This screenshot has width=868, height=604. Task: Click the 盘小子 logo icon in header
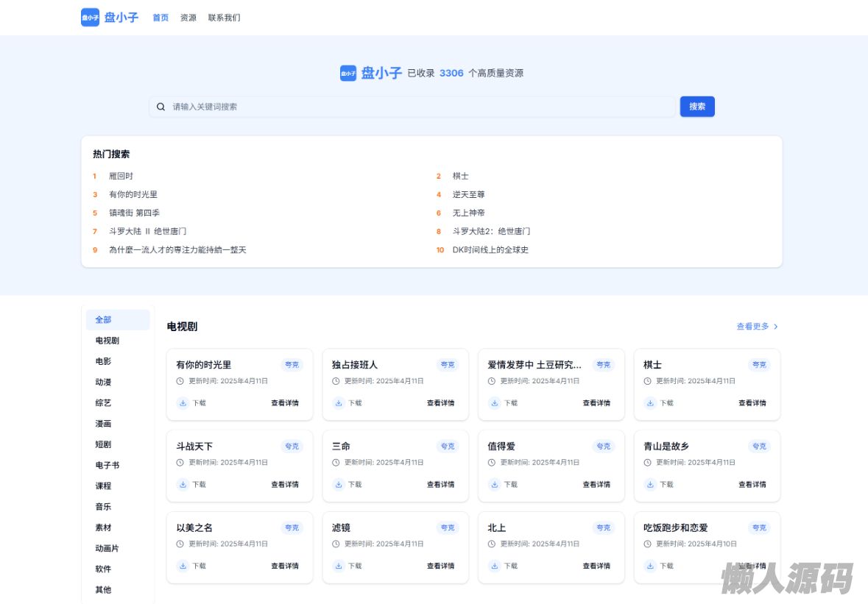pos(91,17)
